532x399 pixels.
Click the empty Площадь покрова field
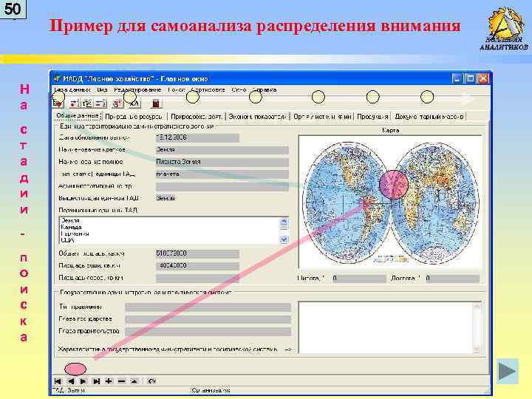point(197,278)
